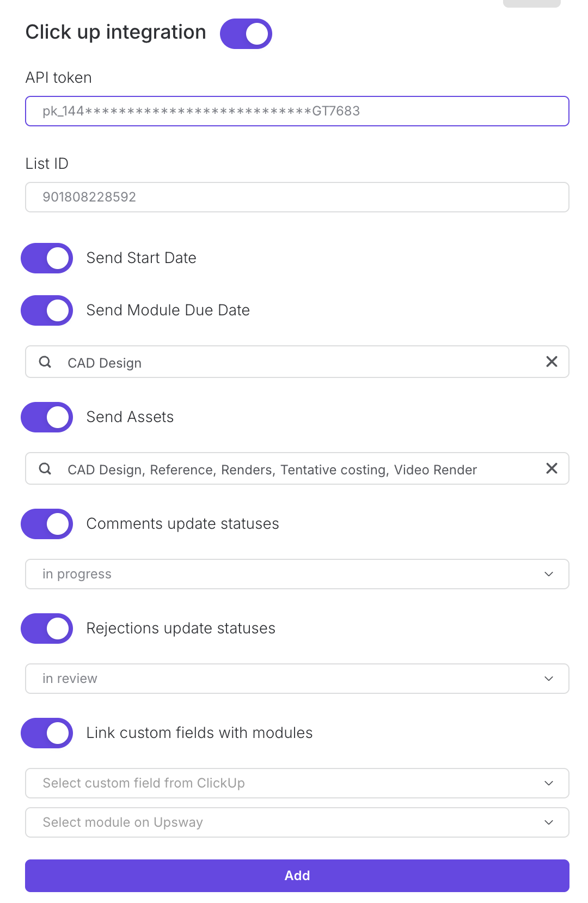Click search icon in CAD Design module field

45,362
